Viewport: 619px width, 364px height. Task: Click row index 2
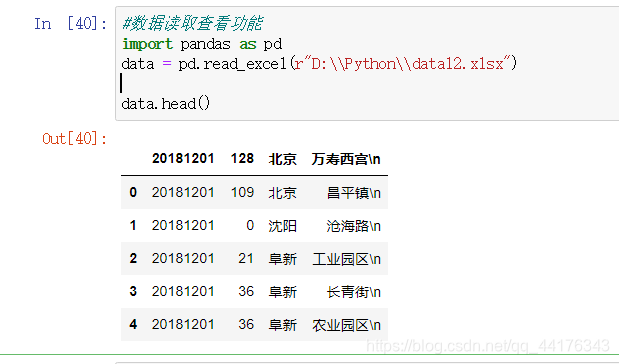[133, 258]
